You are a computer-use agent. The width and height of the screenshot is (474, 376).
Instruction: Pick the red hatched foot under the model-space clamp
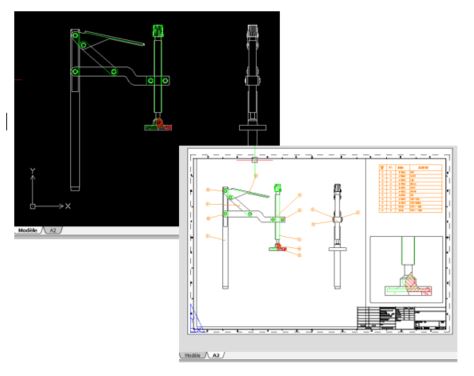[163, 126]
